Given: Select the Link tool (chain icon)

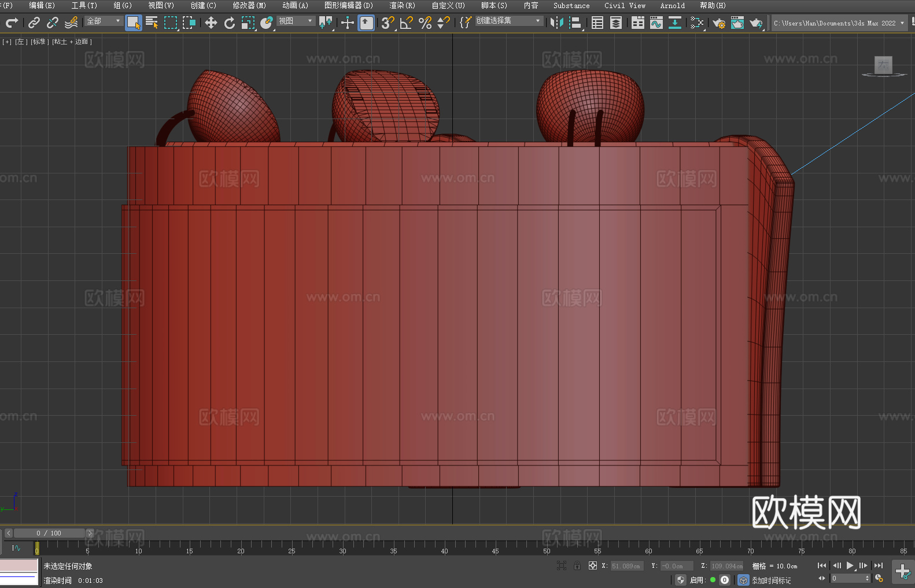Looking at the screenshot, I should coord(34,23).
